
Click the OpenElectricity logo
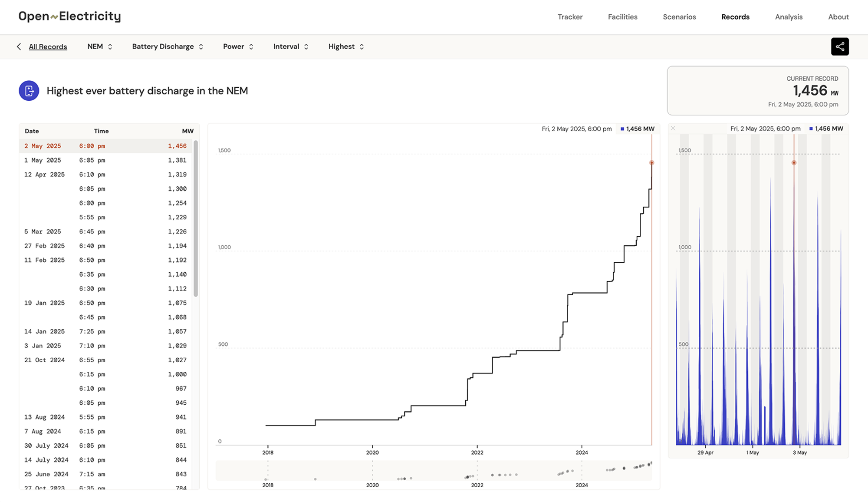pyautogui.click(x=69, y=17)
